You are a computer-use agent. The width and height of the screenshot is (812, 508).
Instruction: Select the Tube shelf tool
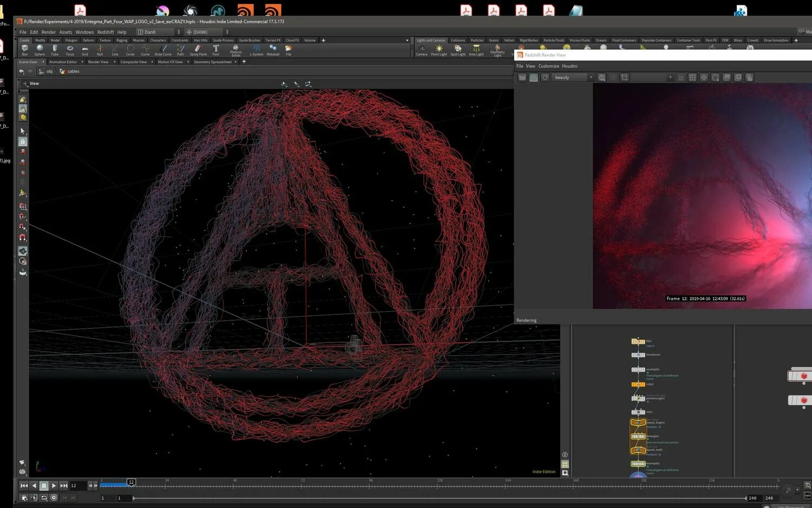[x=55, y=50]
